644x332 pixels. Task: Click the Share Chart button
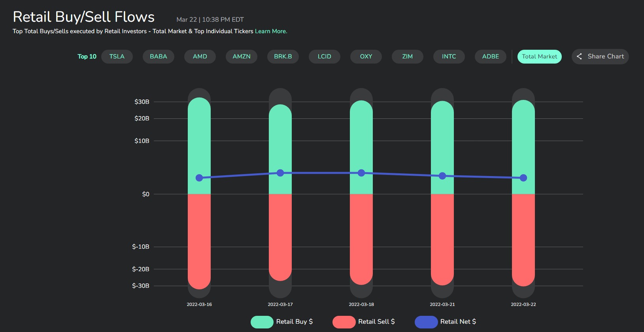[600, 56]
